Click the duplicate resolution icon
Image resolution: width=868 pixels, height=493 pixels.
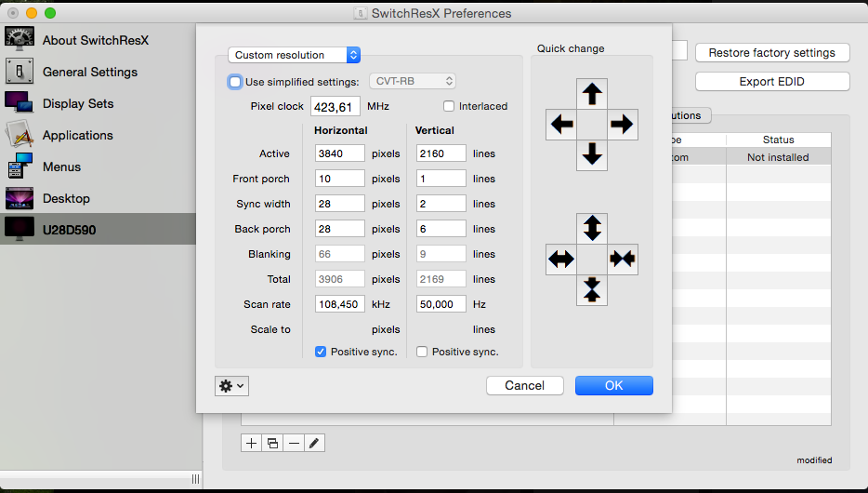tap(272, 443)
